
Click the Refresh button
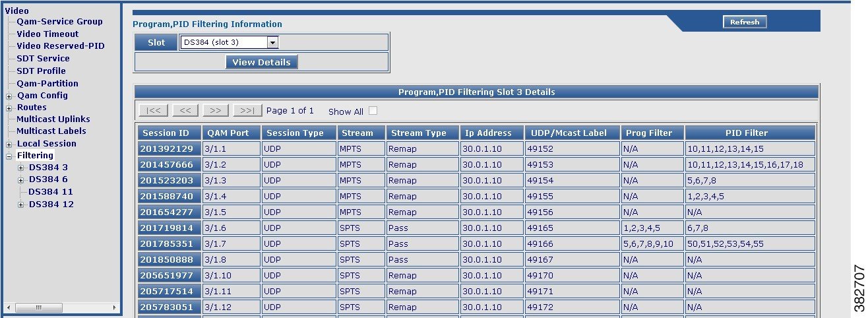coord(745,22)
